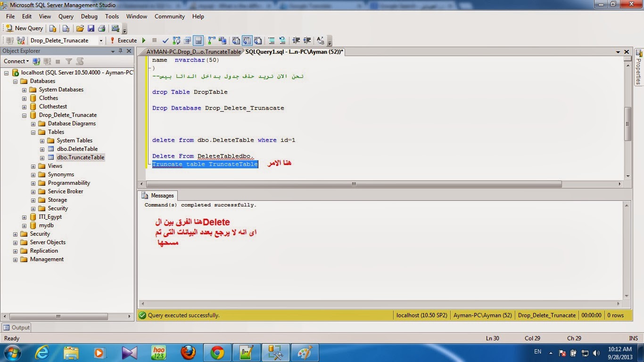This screenshot has height=362, width=644.
Task: Click the Save toolbar icon
Action: [91, 28]
